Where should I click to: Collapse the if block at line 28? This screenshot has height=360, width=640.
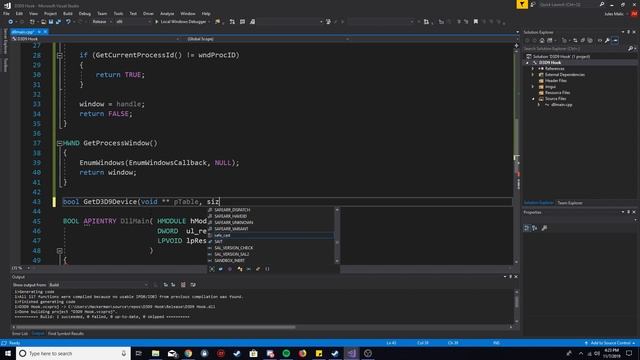60,55
